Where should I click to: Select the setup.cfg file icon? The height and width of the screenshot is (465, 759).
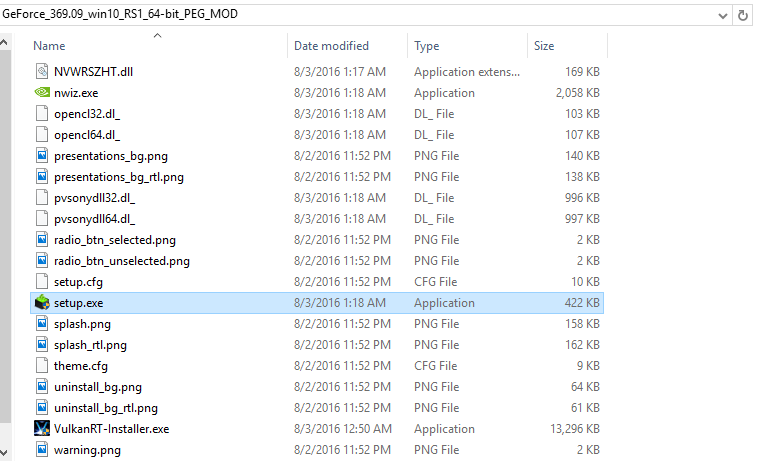point(42,282)
